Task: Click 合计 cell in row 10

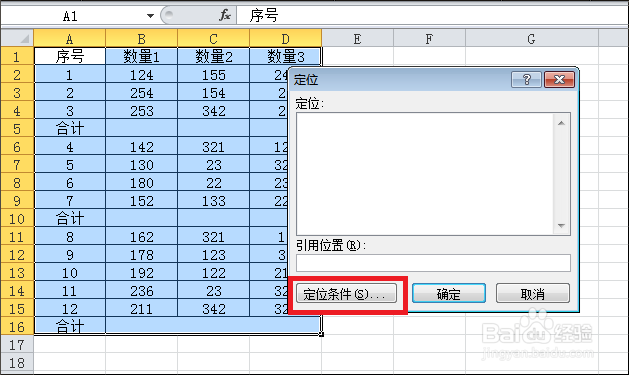Action: coord(69,219)
